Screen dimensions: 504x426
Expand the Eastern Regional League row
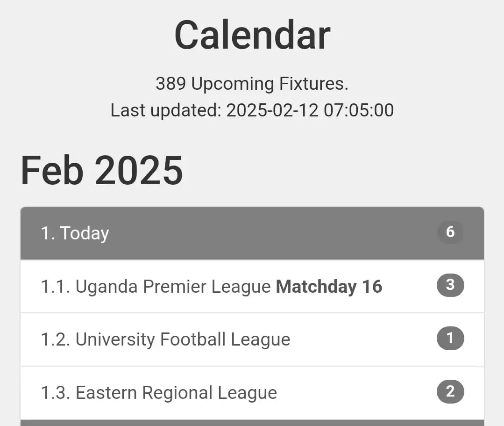tap(252, 392)
